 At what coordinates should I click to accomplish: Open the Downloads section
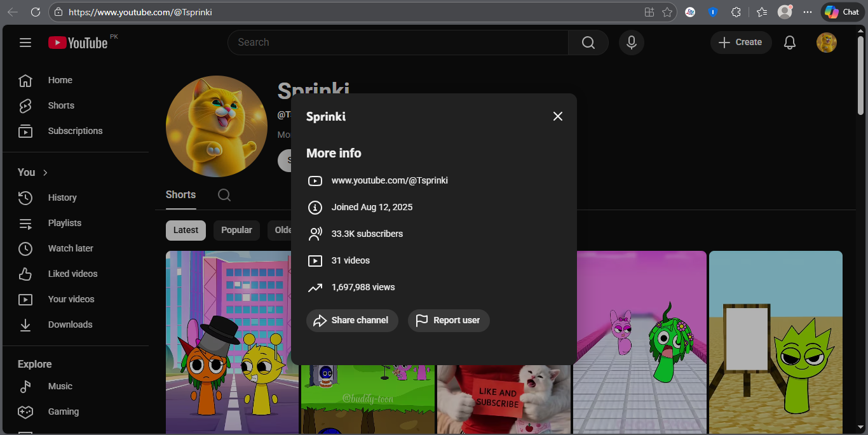click(x=70, y=325)
